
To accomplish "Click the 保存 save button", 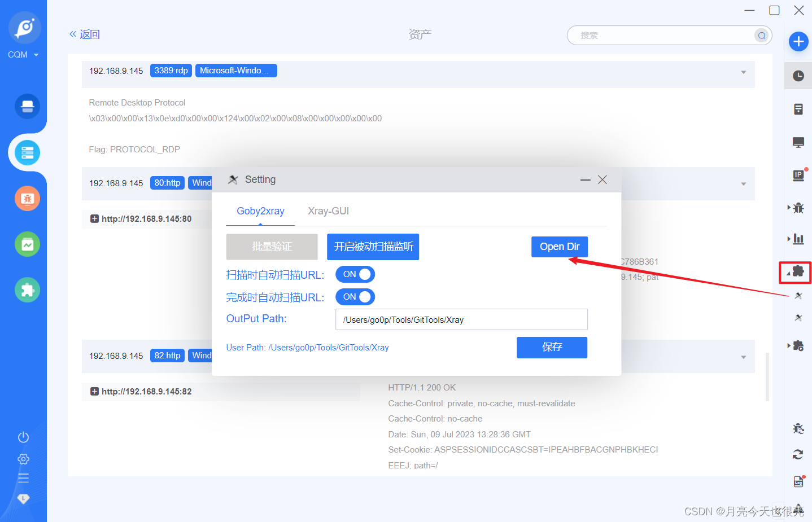I will (x=552, y=347).
